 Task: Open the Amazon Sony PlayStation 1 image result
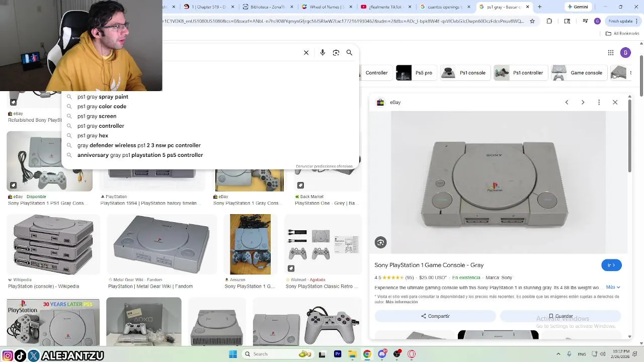(250, 244)
